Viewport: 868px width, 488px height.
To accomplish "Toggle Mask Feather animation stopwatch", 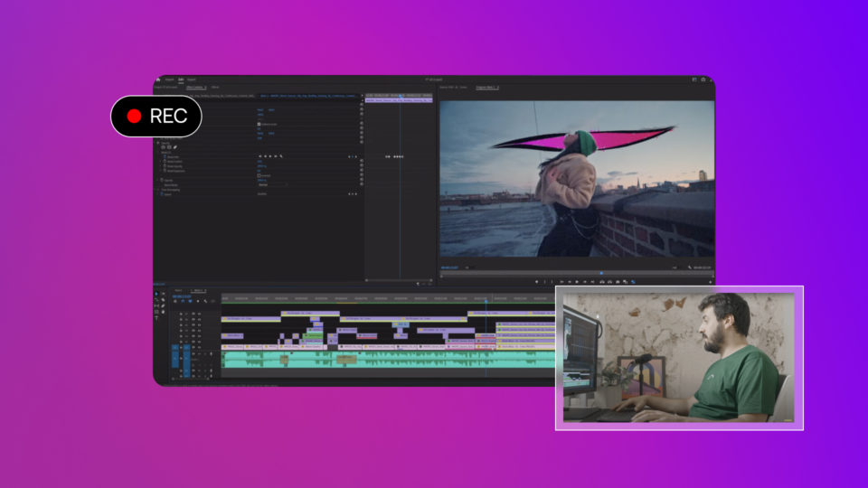I will [x=165, y=162].
